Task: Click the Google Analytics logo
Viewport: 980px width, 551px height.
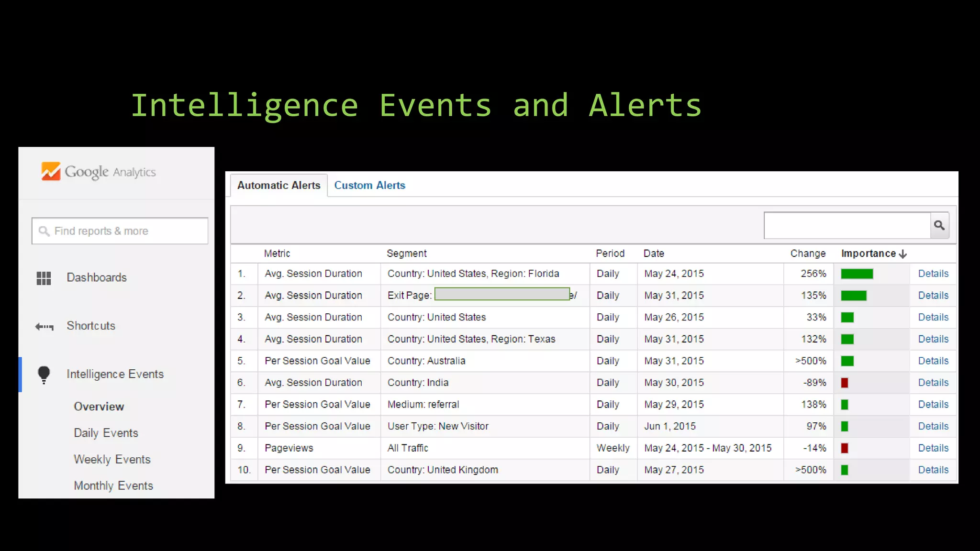Action: pyautogui.click(x=98, y=172)
